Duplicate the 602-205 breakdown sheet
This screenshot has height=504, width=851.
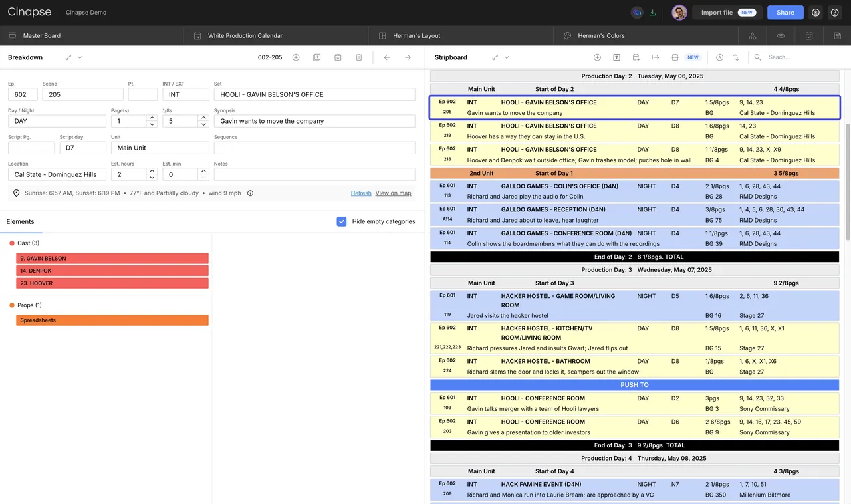pos(317,57)
